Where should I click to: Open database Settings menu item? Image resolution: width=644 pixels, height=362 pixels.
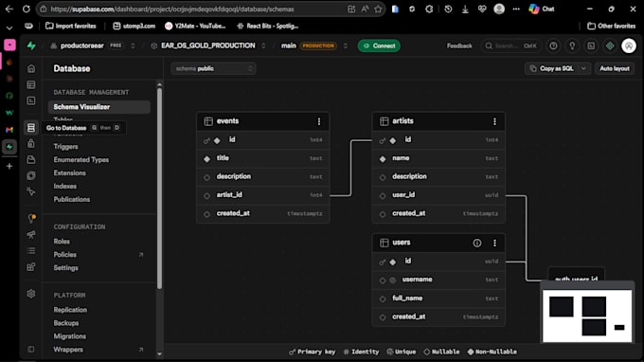tap(65, 267)
